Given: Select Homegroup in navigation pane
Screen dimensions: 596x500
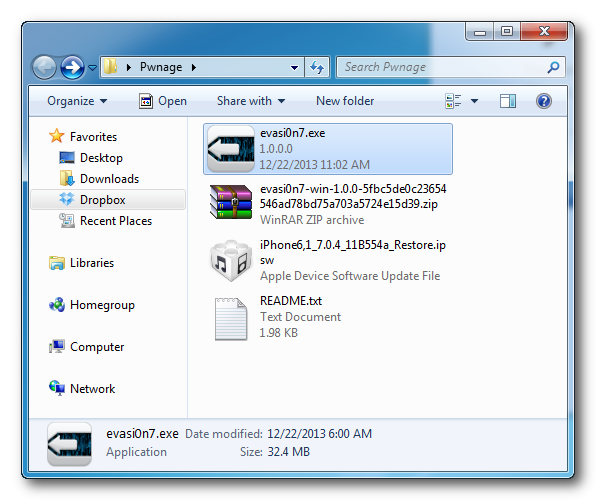Looking at the screenshot, I should [102, 305].
